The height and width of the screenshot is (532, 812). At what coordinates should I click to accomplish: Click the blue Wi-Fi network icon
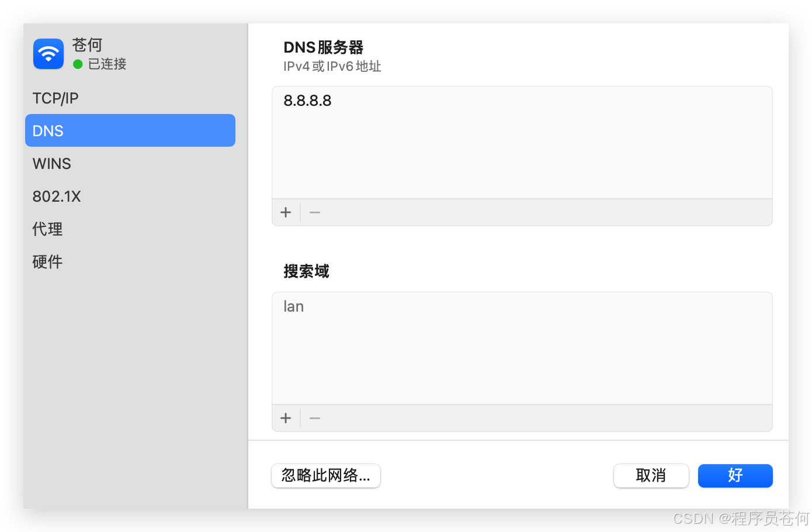[48, 54]
